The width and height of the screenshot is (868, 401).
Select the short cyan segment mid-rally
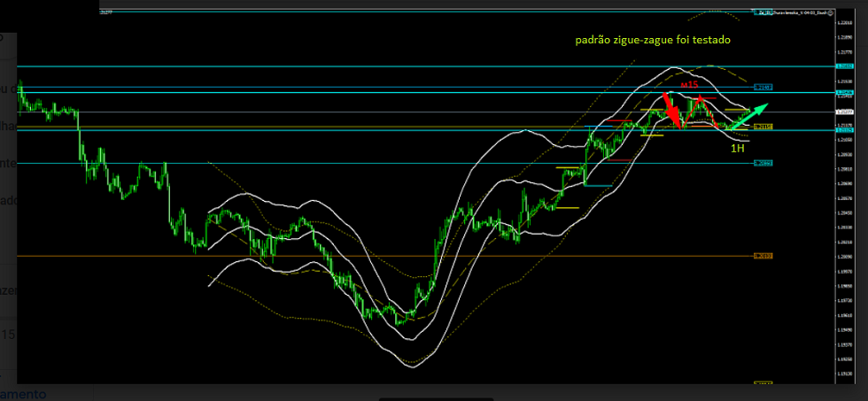[597, 185]
